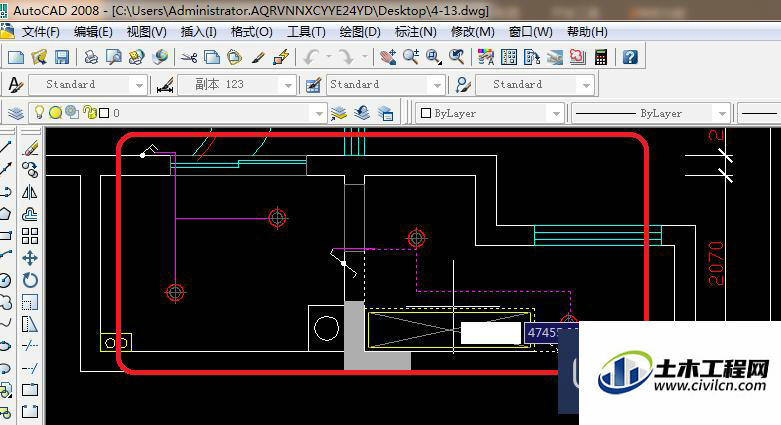Select the Move tool
This screenshot has width=781, height=425.
tap(30, 258)
